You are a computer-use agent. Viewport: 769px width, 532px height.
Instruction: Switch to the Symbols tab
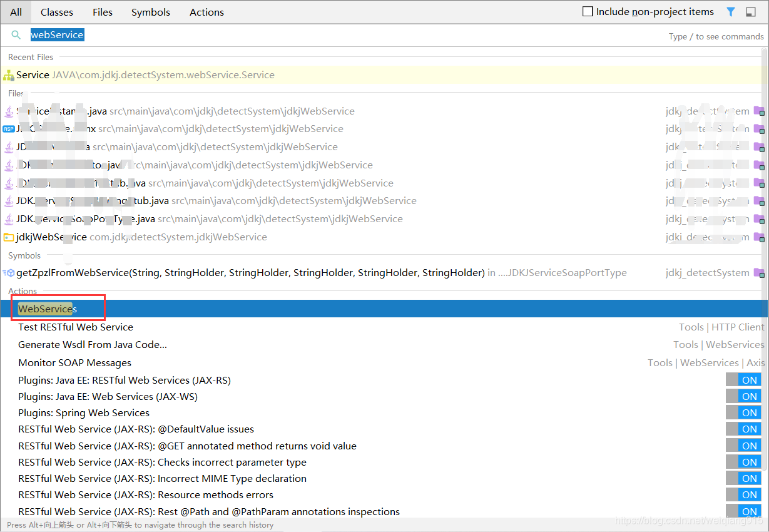pyautogui.click(x=150, y=12)
